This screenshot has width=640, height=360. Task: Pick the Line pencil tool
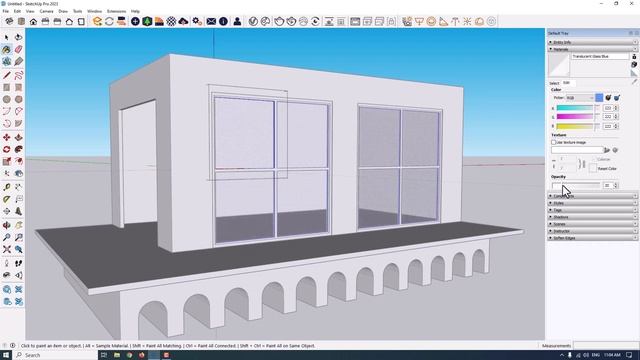pos(7,76)
